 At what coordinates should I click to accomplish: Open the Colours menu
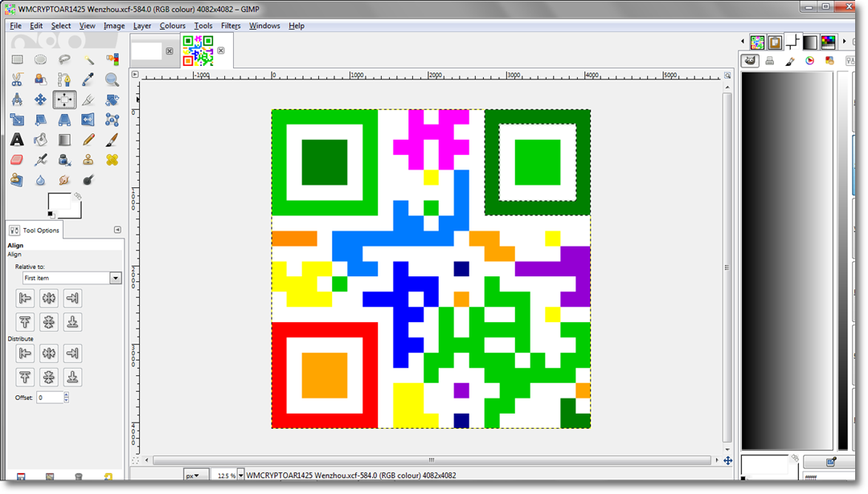[x=173, y=26]
